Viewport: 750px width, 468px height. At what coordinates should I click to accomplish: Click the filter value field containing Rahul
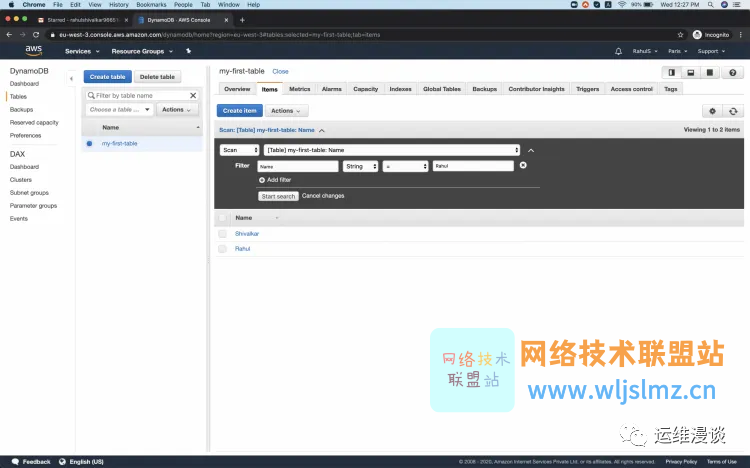473,166
